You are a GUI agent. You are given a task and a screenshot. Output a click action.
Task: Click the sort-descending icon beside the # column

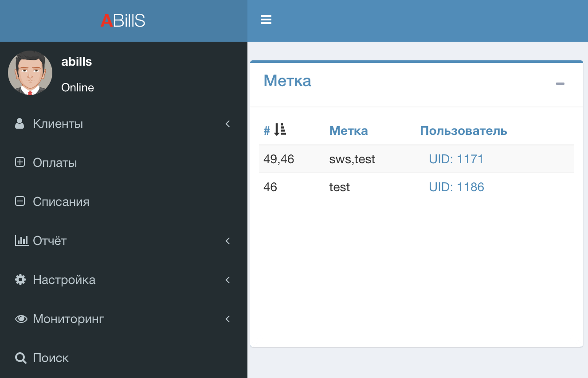tap(280, 130)
